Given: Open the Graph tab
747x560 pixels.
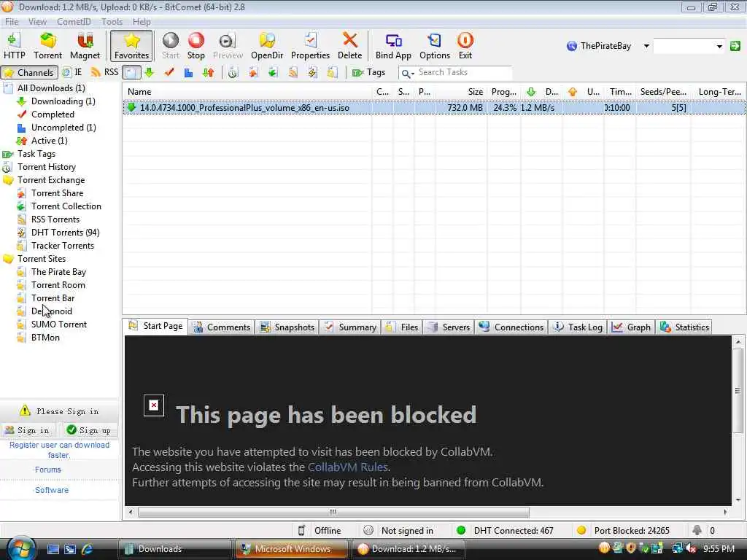Looking at the screenshot, I should [x=632, y=327].
